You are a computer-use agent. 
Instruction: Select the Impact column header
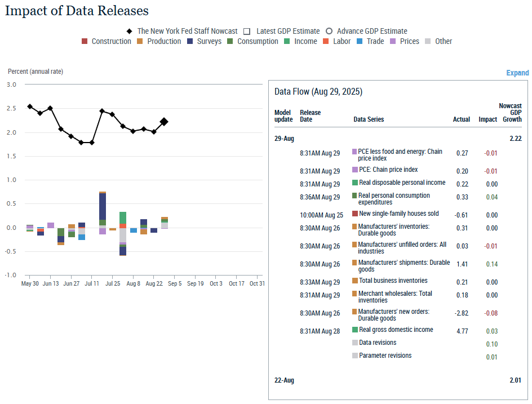click(x=487, y=119)
